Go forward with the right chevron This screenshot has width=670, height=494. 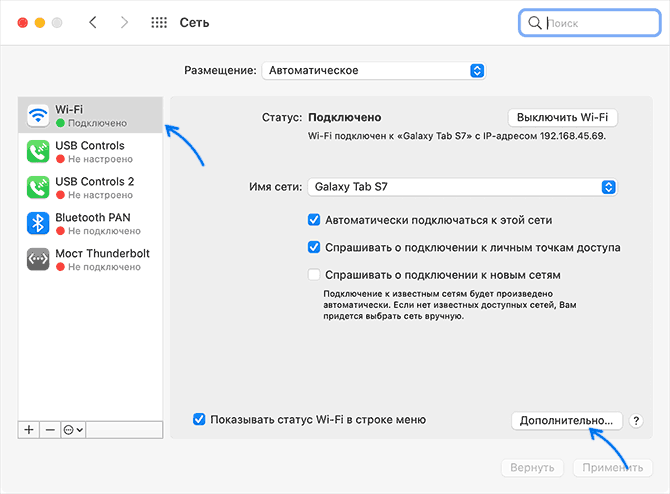click(x=124, y=22)
